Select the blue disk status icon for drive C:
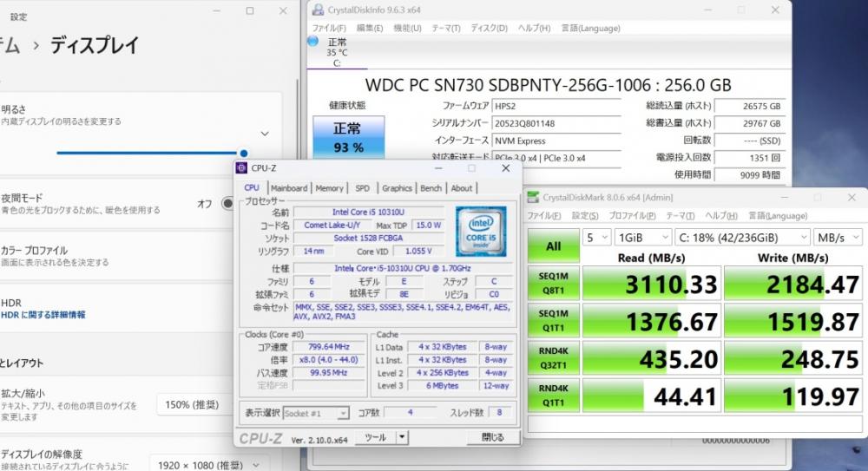 312,41
